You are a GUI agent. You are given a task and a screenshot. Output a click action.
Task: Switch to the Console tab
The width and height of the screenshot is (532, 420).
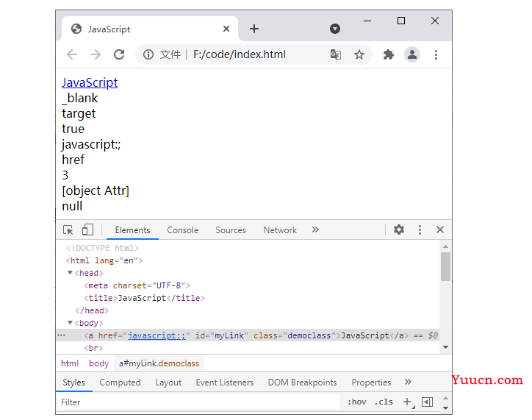(182, 230)
